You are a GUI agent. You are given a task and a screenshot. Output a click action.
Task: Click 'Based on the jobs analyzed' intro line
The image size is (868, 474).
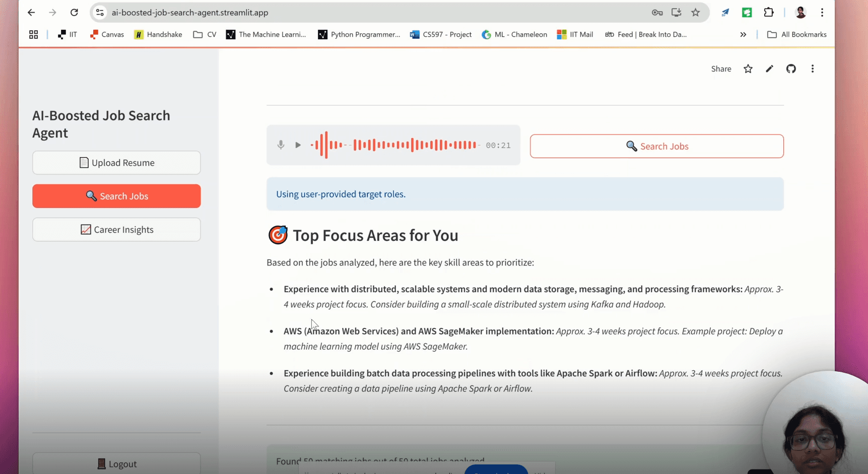400,262
